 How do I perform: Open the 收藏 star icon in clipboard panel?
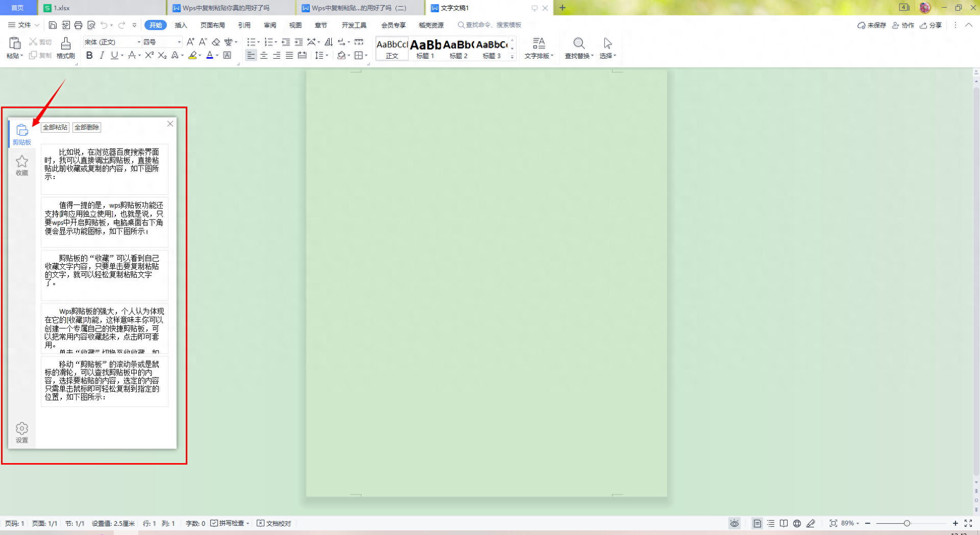(x=22, y=162)
